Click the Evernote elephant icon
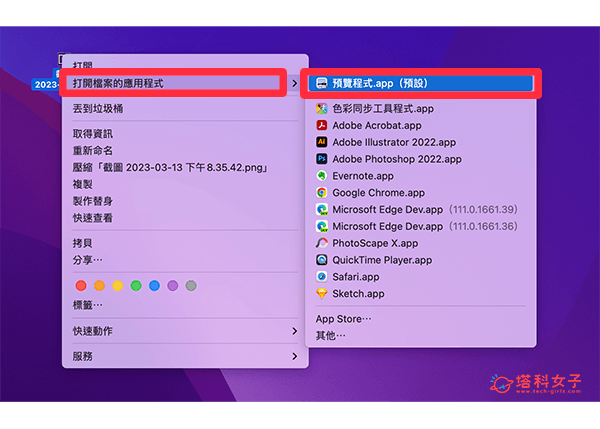 pos(322,176)
